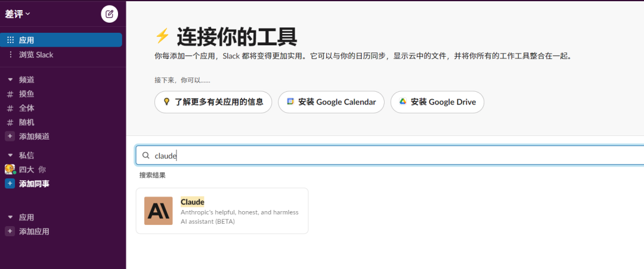This screenshot has width=644, height=269.
Task: Click the plus icon beside 添加频道
Action: [10, 136]
